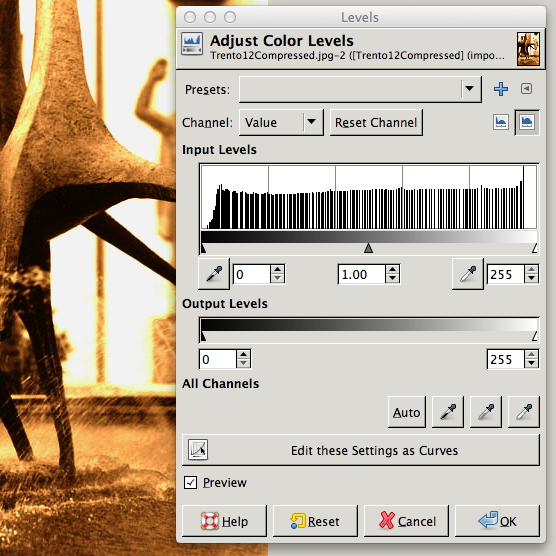The image size is (556, 556).
Task: Toggle the Preview checkbox
Action: coord(190,483)
